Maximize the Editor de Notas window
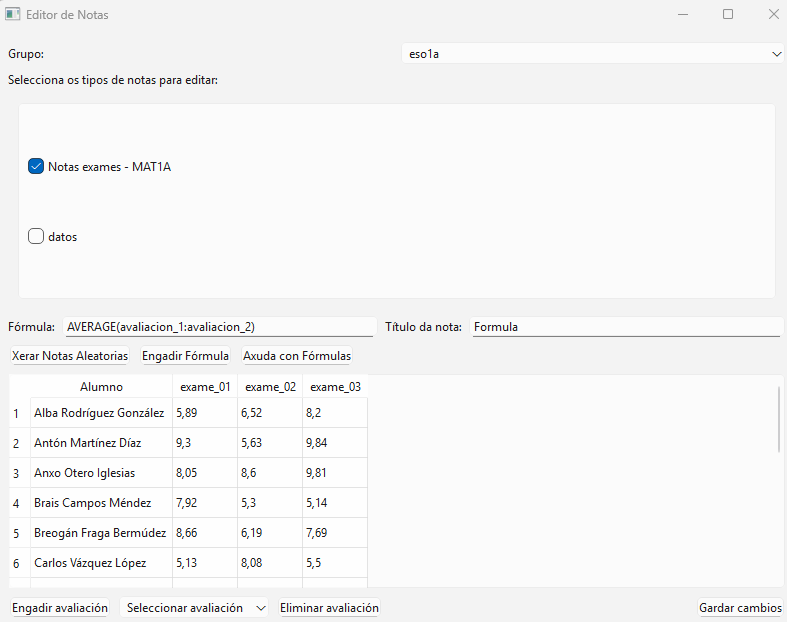 click(x=728, y=15)
